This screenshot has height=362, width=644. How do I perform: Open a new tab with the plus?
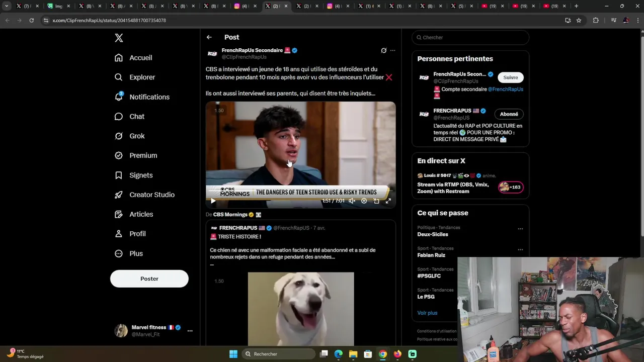click(577, 6)
